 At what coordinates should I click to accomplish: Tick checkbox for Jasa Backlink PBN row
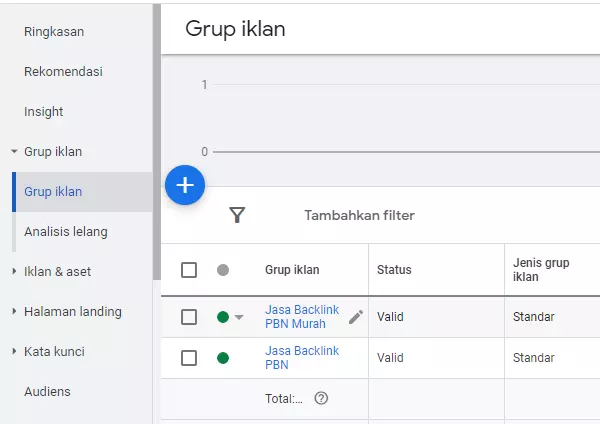(189, 358)
